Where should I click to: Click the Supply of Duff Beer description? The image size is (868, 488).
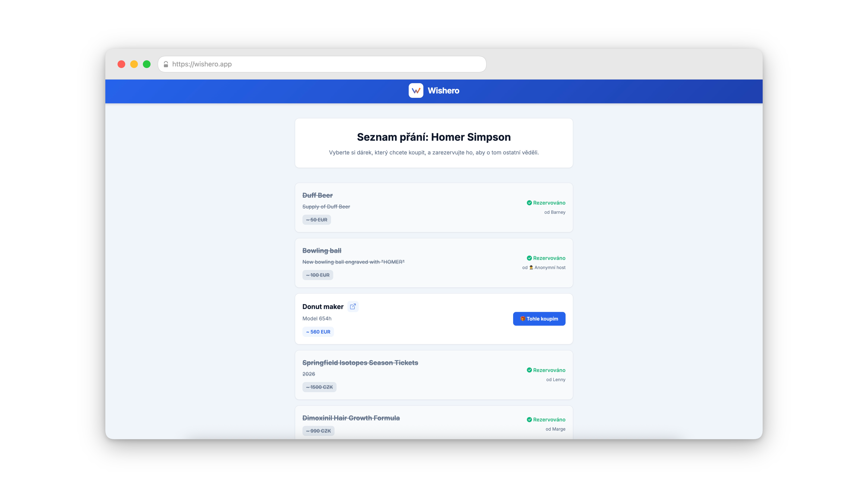click(x=326, y=206)
